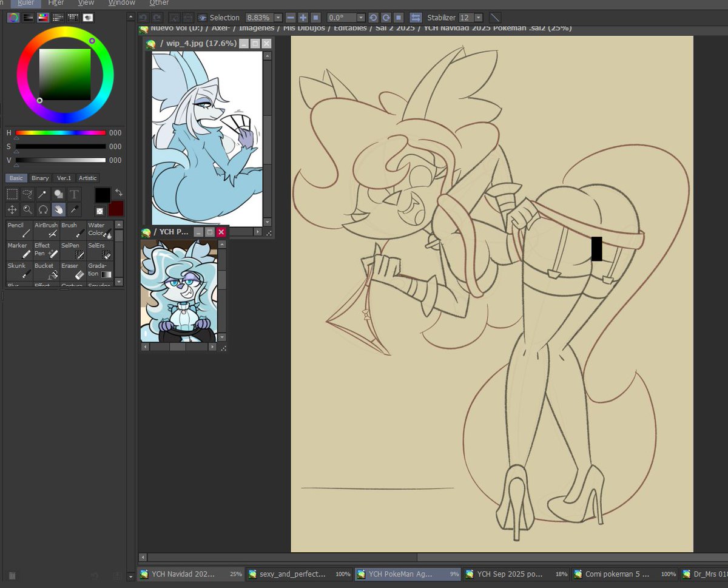
Task: Choose the Eraser tool
Action: (x=73, y=271)
